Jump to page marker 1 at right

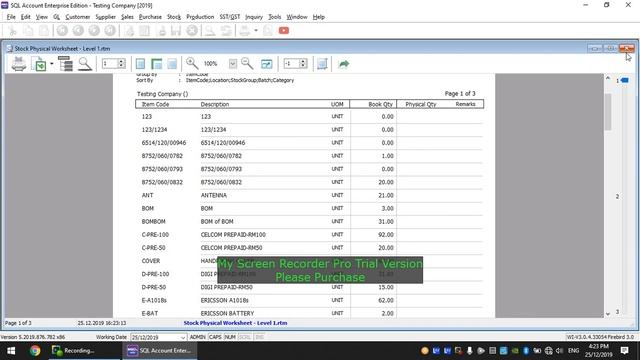(622, 80)
